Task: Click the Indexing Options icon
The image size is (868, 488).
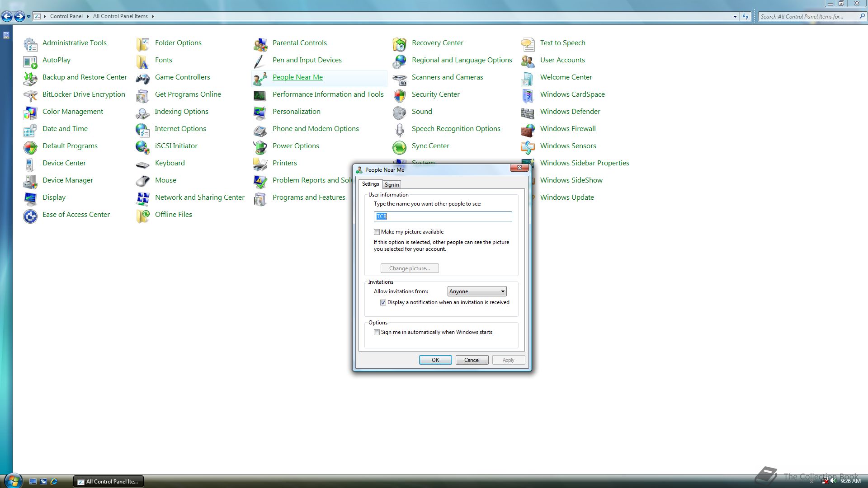Action: coord(143,113)
